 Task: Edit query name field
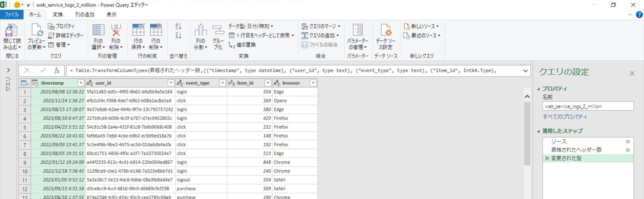point(588,106)
